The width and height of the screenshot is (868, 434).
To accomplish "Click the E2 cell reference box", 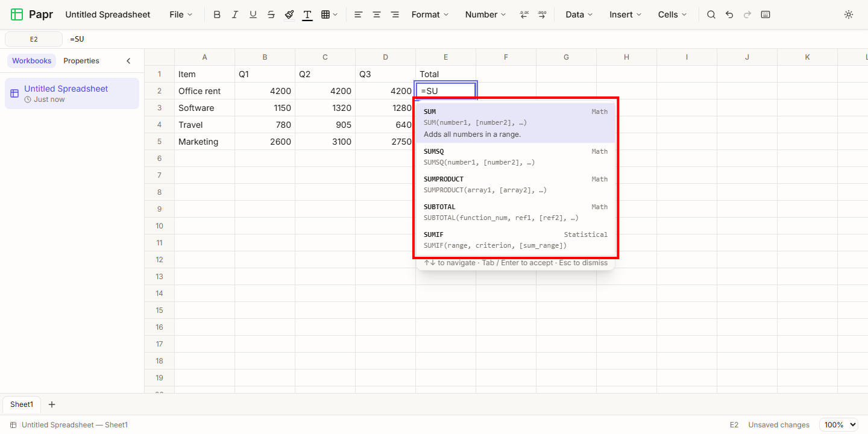I will pos(34,39).
